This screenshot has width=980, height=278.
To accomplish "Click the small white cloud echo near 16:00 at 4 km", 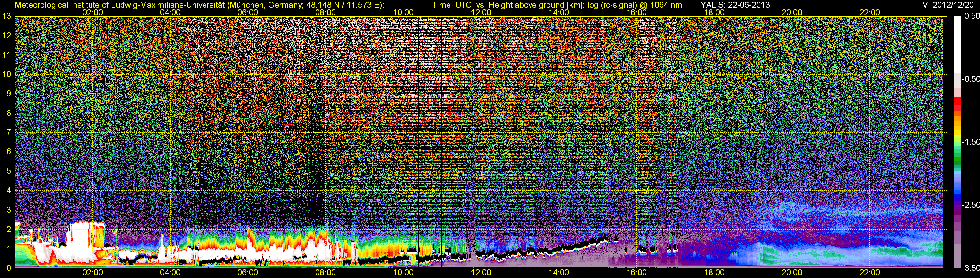I will (x=642, y=190).
